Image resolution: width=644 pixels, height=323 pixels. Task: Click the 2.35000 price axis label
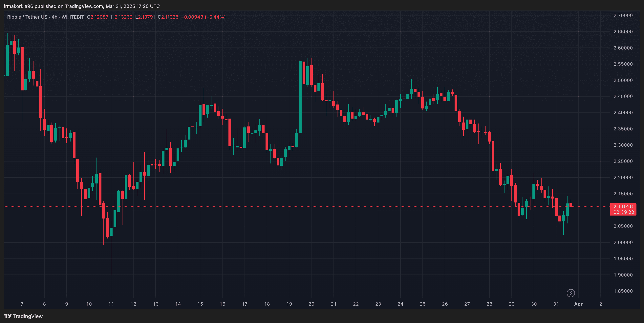point(623,129)
